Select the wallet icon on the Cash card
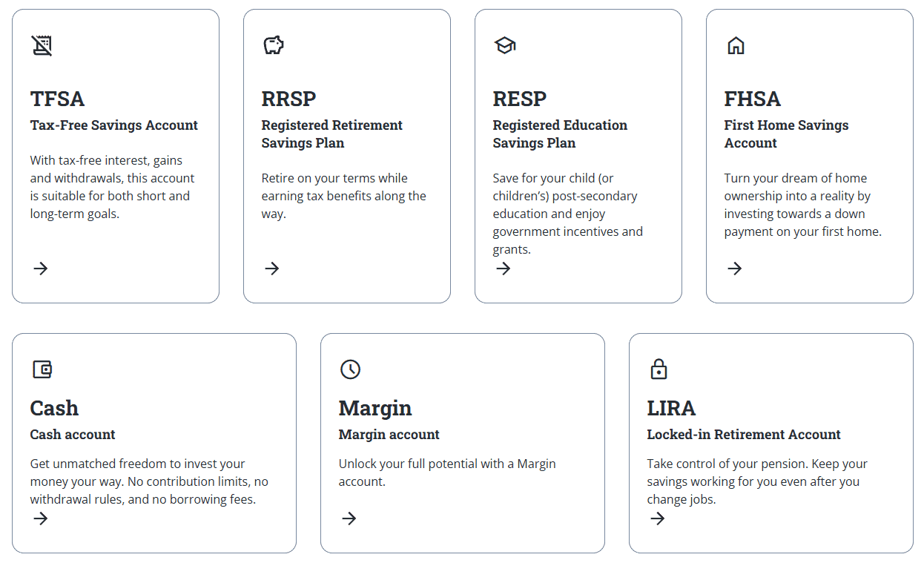Screen dimensions: 924x563 pyautogui.click(x=42, y=369)
